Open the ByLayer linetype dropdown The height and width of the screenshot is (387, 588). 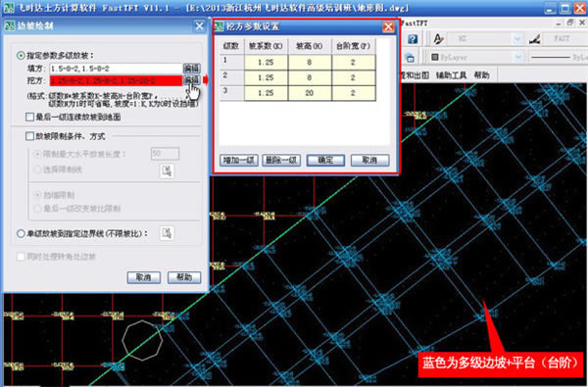click(x=558, y=58)
